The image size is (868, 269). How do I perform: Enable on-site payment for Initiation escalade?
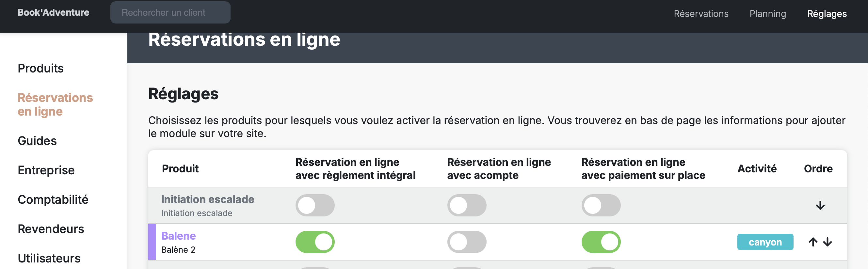tap(601, 205)
